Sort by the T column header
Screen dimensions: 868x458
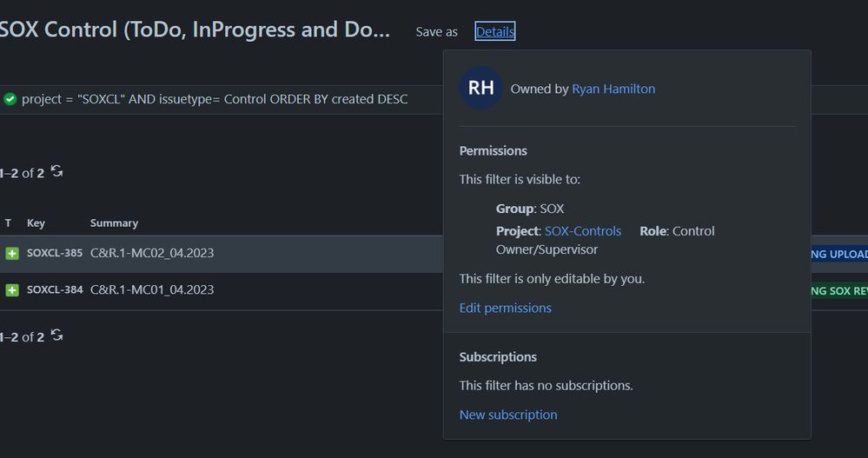8,223
